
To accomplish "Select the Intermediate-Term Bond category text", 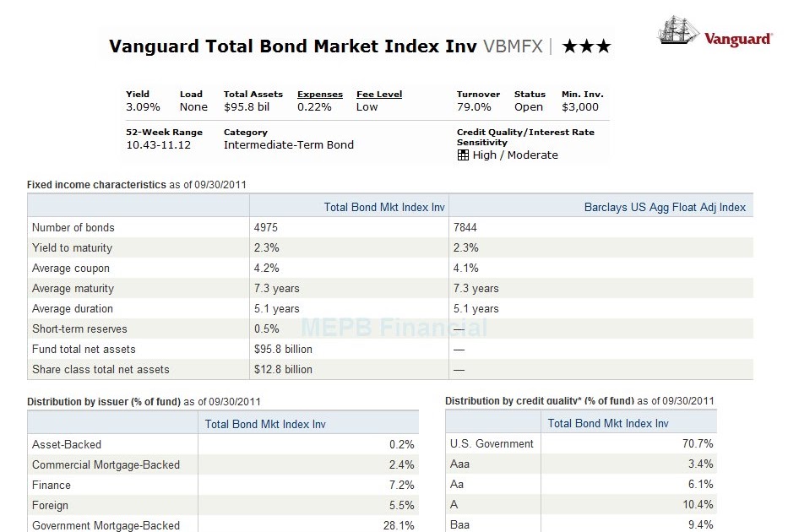I will click(x=289, y=145).
